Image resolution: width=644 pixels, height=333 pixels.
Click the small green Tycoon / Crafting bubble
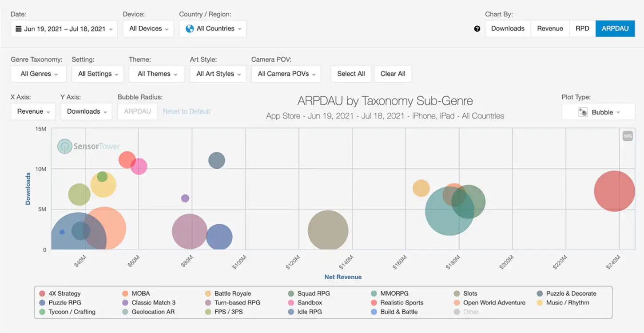(x=102, y=177)
